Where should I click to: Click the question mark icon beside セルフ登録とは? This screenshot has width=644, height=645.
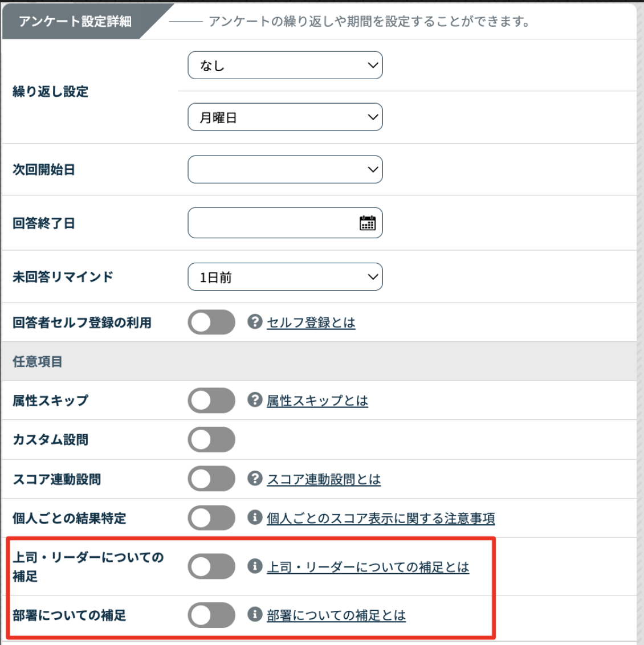pos(255,322)
